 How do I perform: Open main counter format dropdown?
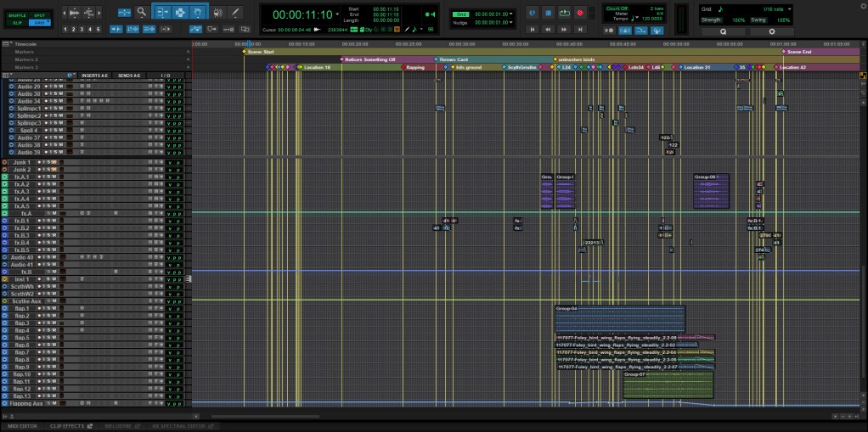click(338, 14)
